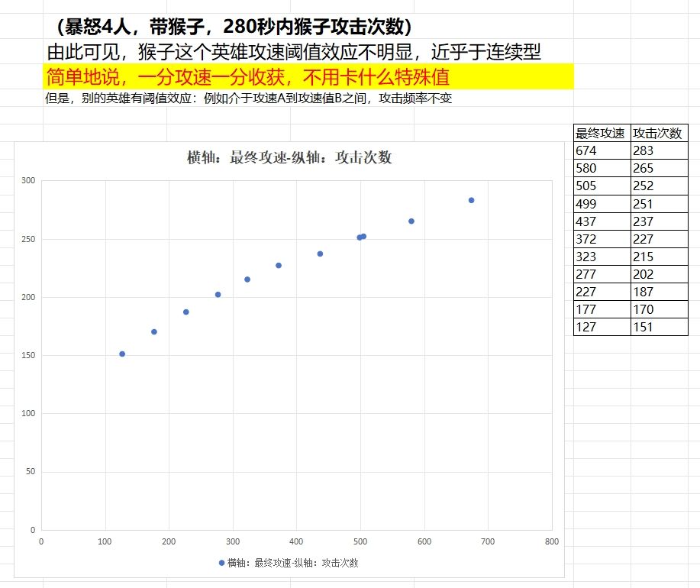Select the cell containing 265

tap(660, 168)
